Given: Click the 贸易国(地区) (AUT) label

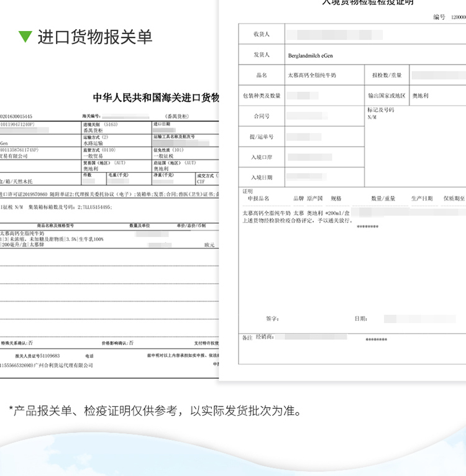Looking at the screenshot, I should click(x=104, y=163).
